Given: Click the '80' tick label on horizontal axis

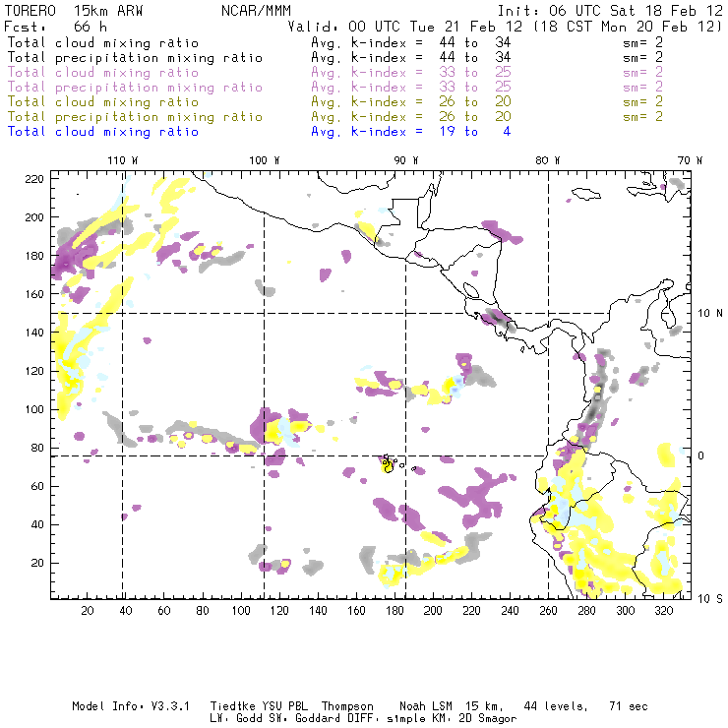Looking at the screenshot, I should 203,611.
